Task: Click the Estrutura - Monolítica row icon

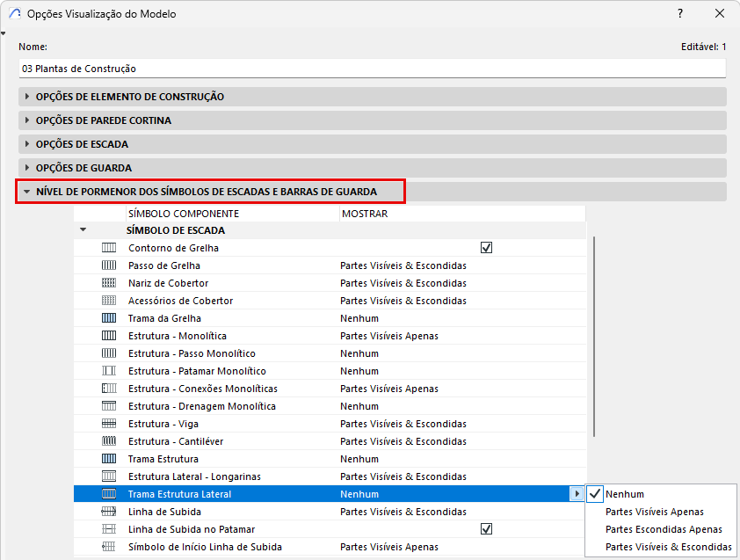Action: pos(109,336)
